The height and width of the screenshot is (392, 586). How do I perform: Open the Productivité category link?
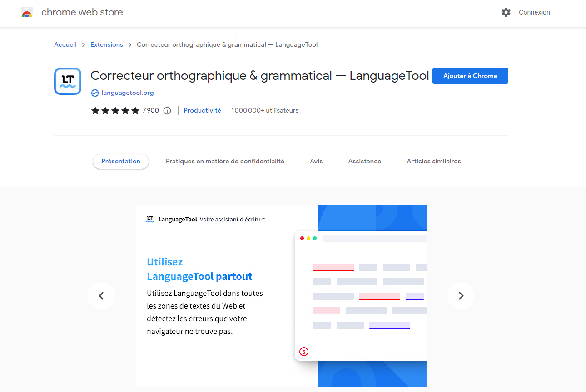point(202,110)
